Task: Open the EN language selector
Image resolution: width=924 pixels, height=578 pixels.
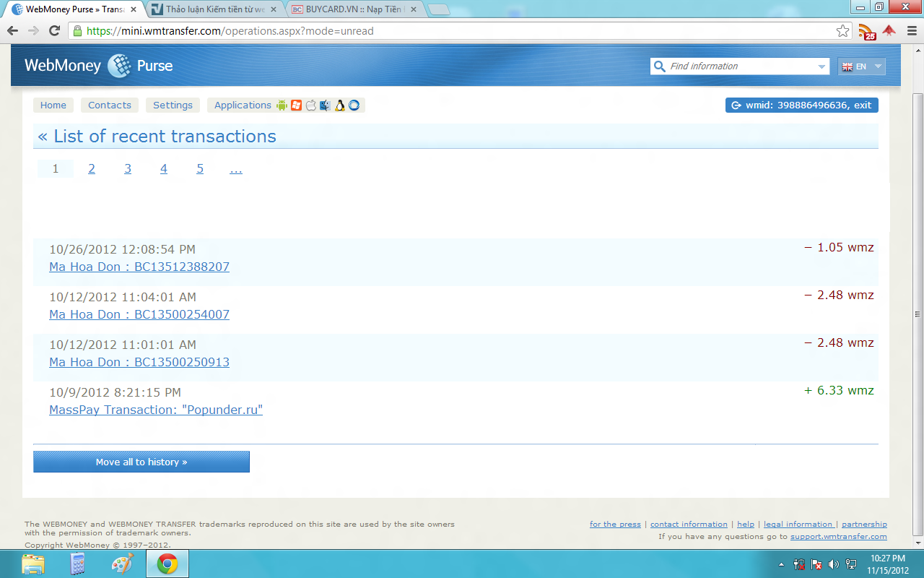Action: point(862,66)
